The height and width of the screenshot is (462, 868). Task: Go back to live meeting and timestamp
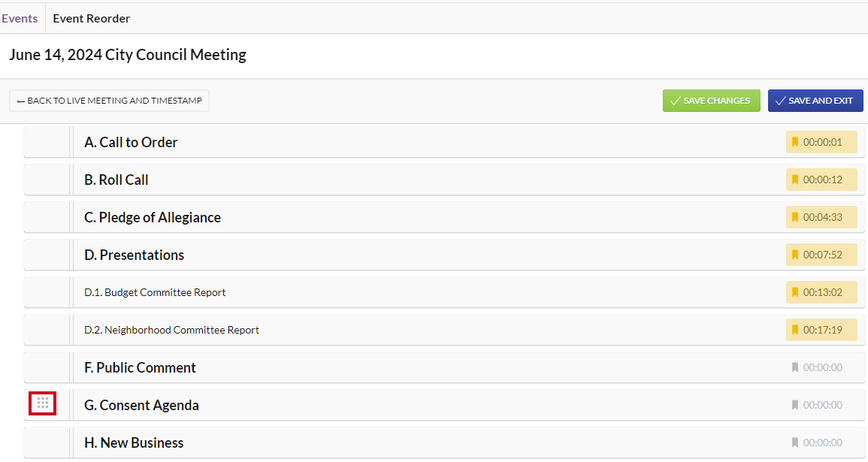coord(109,101)
